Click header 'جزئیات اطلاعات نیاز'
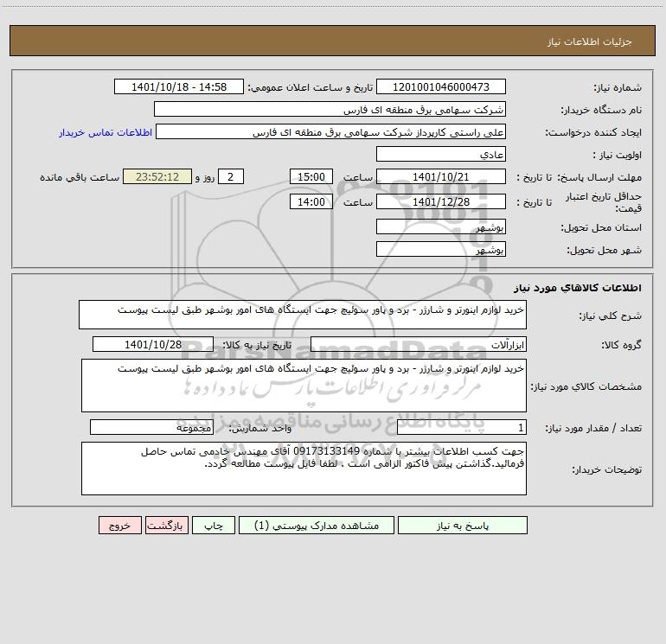Viewport: 666px width, 644px height. point(590,41)
